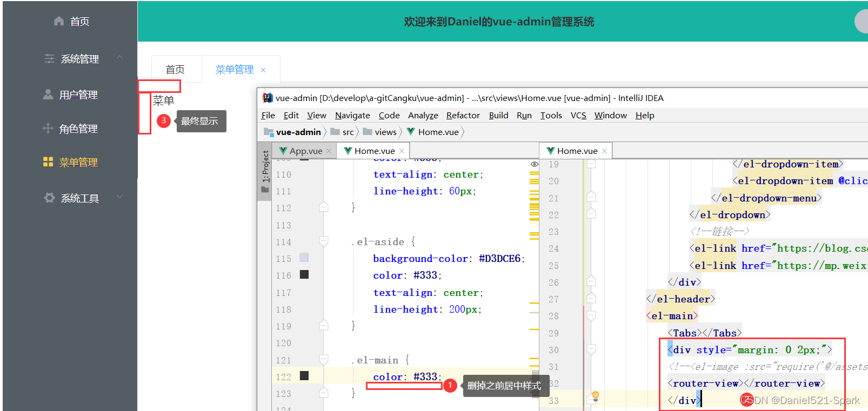Screen dimensions: 868x411
Task: Click the 角色管理 move-arrows icon
Action: (x=48, y=129)
